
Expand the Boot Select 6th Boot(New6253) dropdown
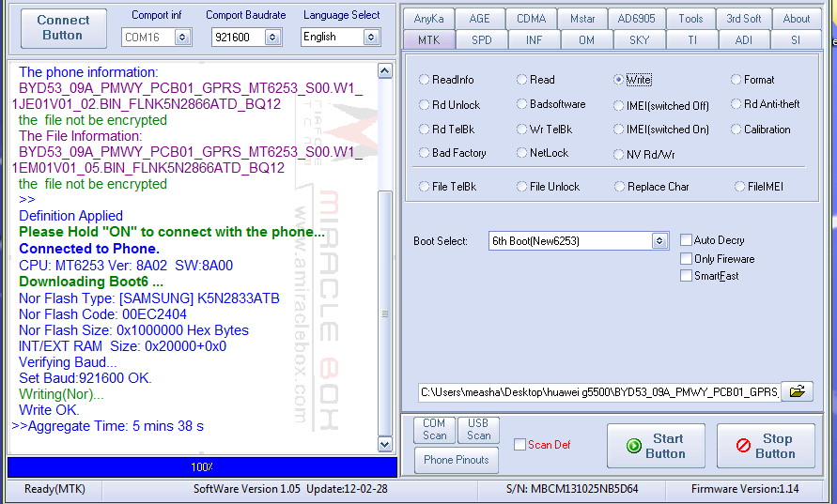point(659,241)
